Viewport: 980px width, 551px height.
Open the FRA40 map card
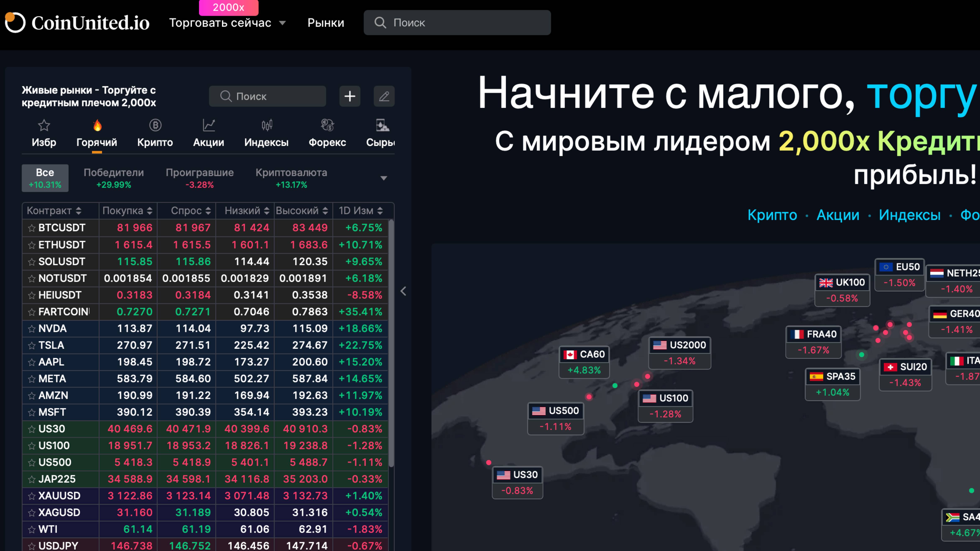pyautogui.click(x=813, y=342)
